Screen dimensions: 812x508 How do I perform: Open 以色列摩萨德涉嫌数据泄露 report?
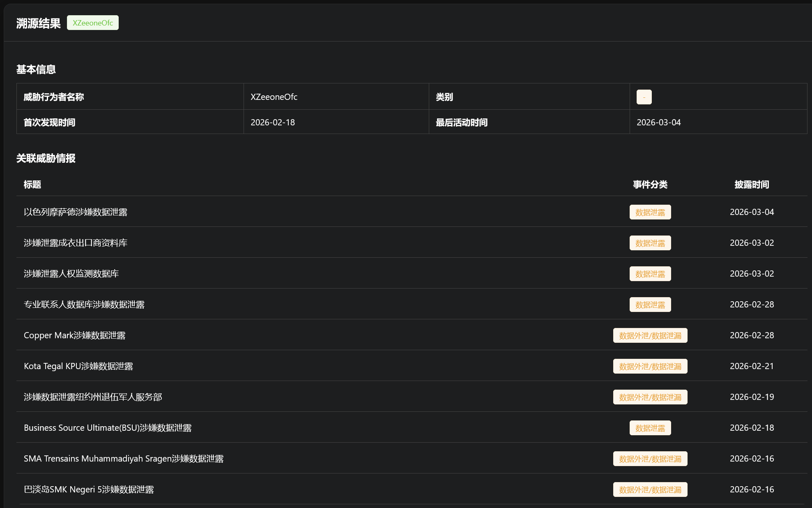click(76, 212)
